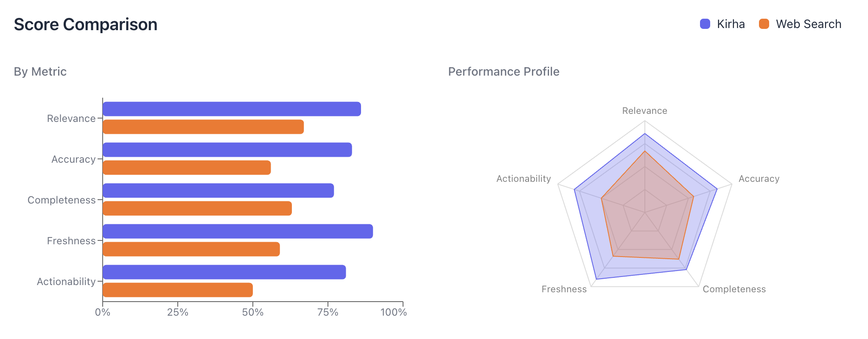Click the Freshness label on radar chart
The height and width of the screenshot is (339, 868).
click(x=564, y=289)
